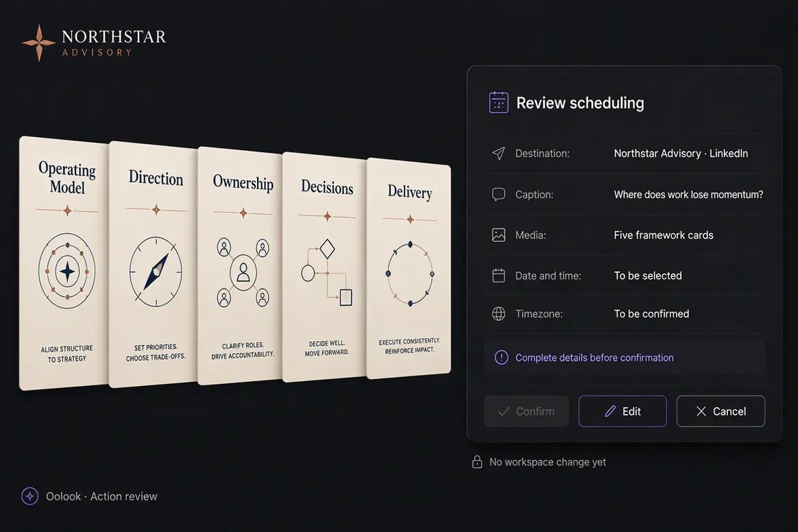Click 'DECIDE WELL. MOVE FORWARD.' card text
The height and width of the screenshot is (532, 798).
pos(327,348)
